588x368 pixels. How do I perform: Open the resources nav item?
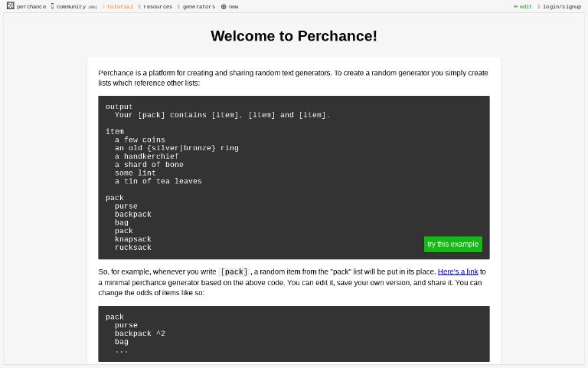[157, 7]
